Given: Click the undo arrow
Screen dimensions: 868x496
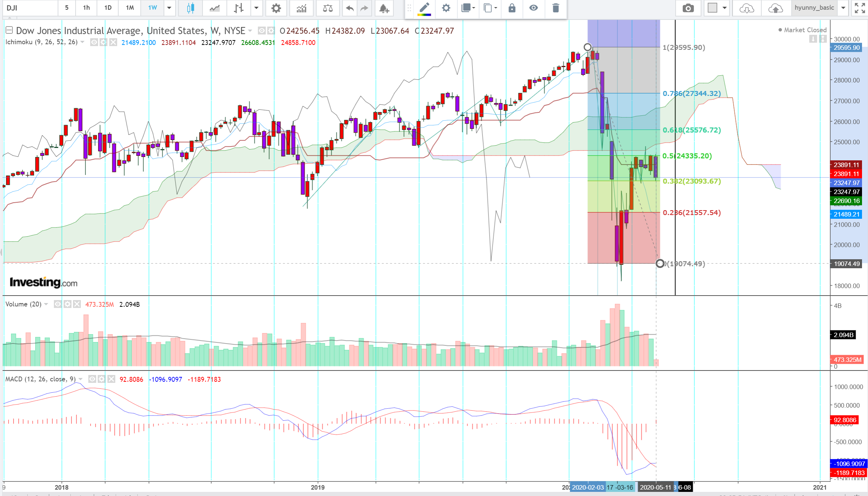Looking at the screenshot, I should (350, 8).
